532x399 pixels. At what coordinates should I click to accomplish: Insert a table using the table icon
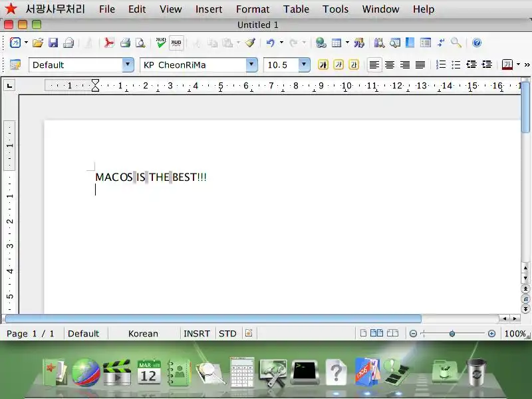(x=336, y=43)
